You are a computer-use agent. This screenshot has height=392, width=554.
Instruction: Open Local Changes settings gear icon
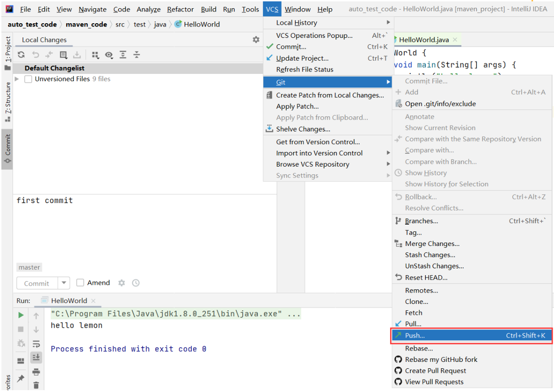point(256,40)
